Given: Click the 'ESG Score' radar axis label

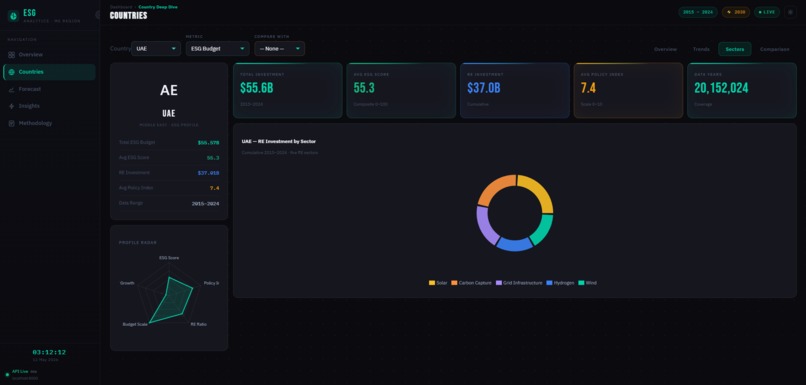Looking at the screenshot, I should coord(169,258).
